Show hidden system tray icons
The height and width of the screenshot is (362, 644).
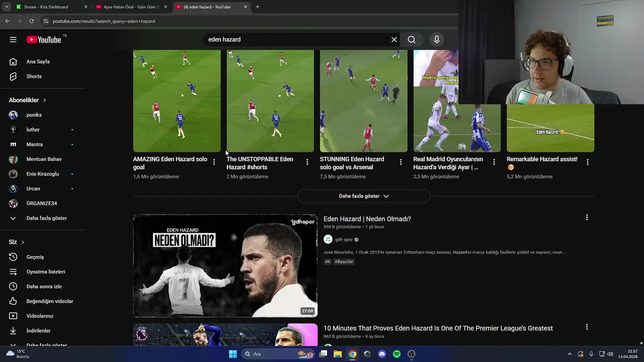point(570,354)
